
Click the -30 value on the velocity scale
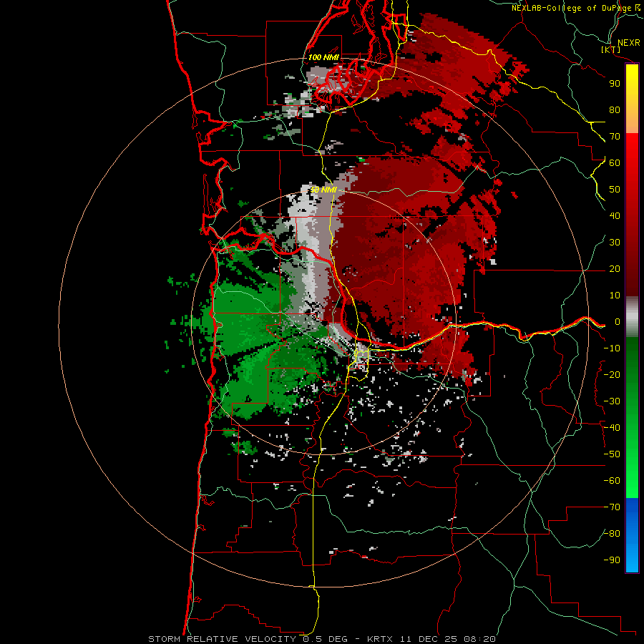click(612, 401)
